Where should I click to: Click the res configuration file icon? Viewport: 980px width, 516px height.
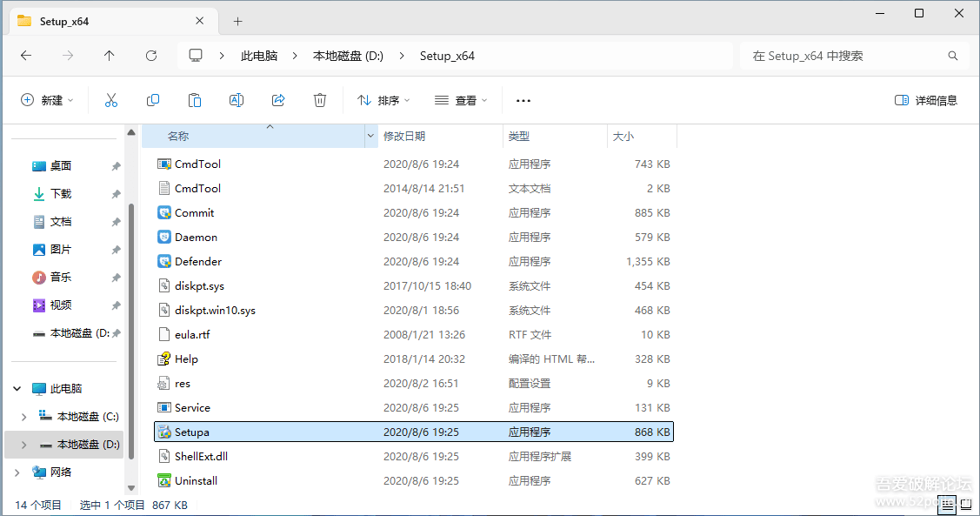[163, 384]
